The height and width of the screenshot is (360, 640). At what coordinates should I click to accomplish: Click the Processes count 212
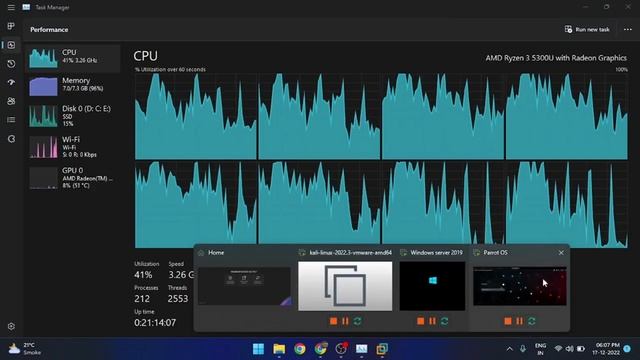tap(142, 299)
